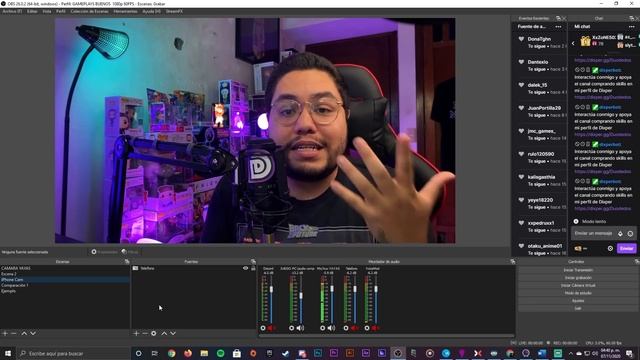Open gear menu for Mic/Aux channel
Screen dimensions: 640x360
click(322, 328)
